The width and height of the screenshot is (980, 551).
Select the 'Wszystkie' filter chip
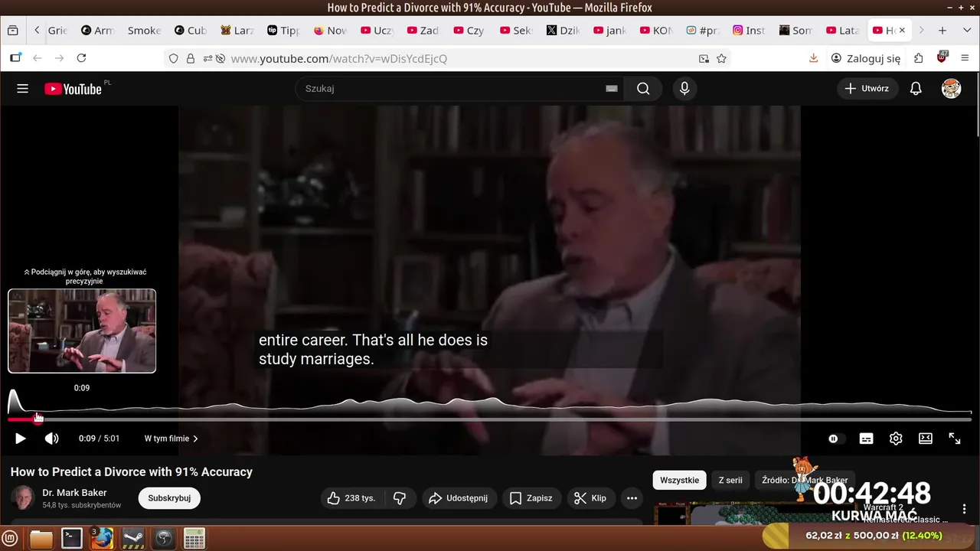click(679, 480)
